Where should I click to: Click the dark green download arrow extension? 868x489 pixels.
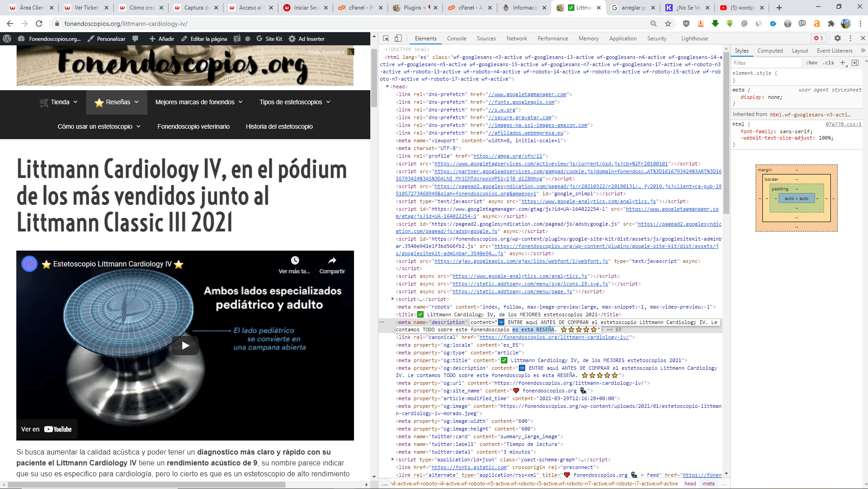715,24
